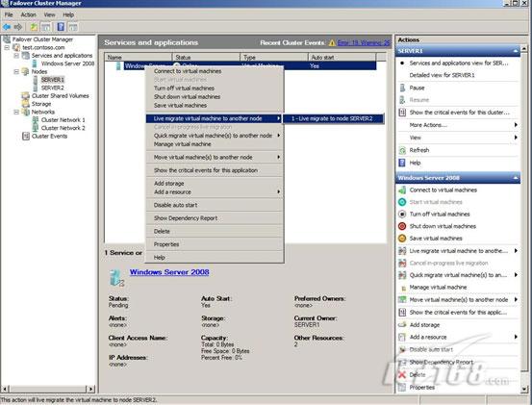Select Show Dependency Report in context menu
The width and height of the screenshot is (532, 405).
pos(215,218)
